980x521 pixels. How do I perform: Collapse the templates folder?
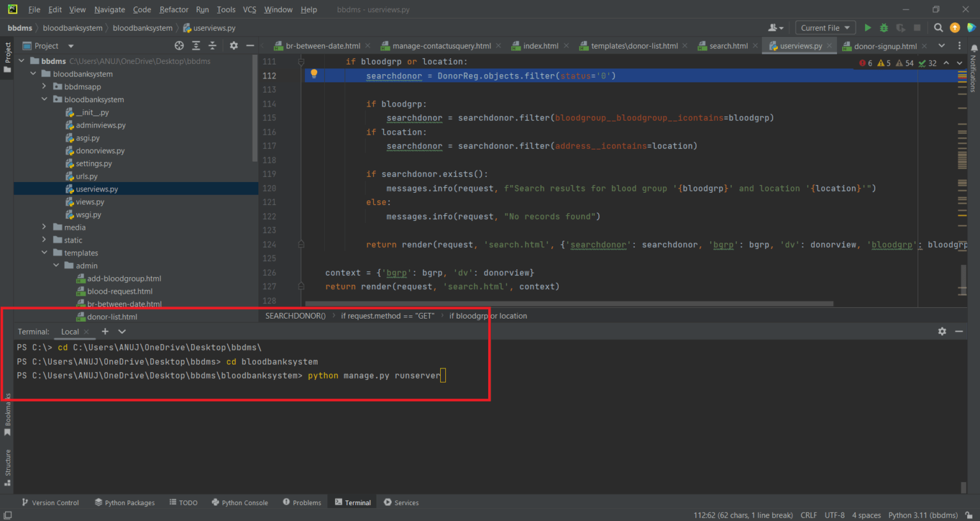click(45, 252)
